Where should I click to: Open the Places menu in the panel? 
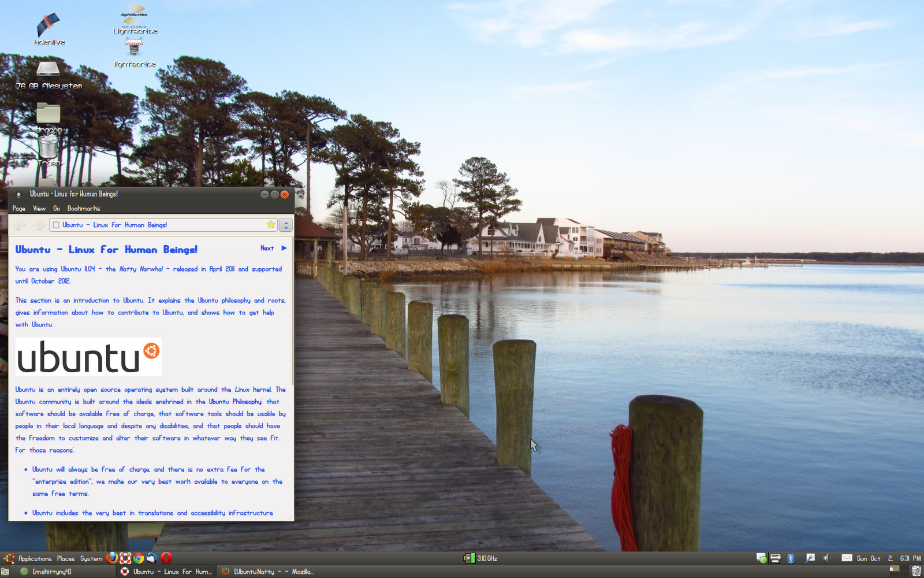pyautogui.click(x=66, y=558)
